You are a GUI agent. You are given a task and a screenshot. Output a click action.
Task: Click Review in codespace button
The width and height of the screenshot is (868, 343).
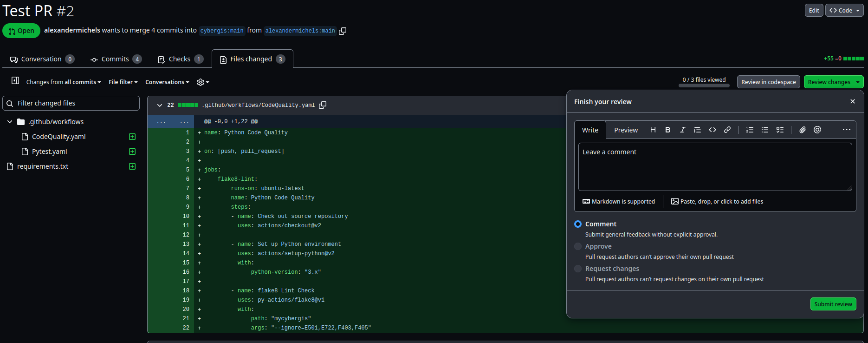[x=768, y=82]
